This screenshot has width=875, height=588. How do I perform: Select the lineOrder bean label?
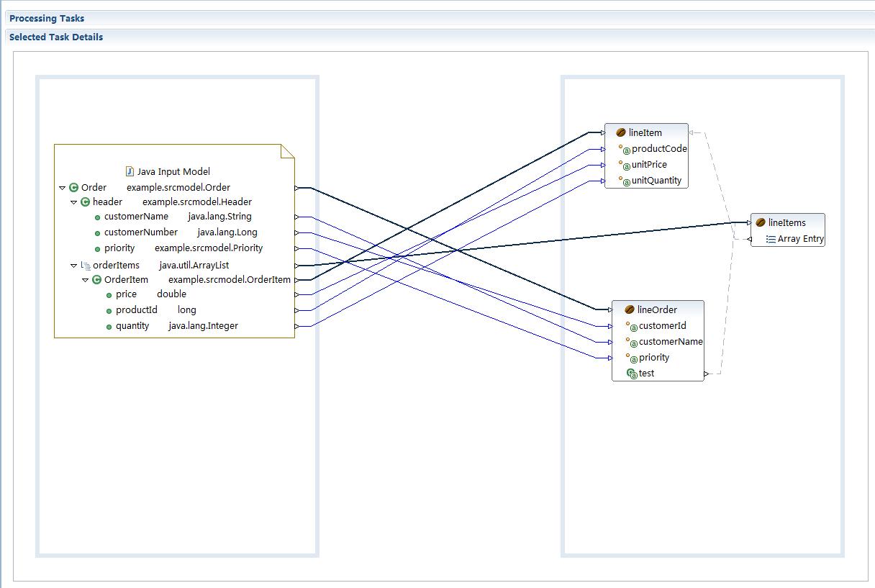(657, 310)
